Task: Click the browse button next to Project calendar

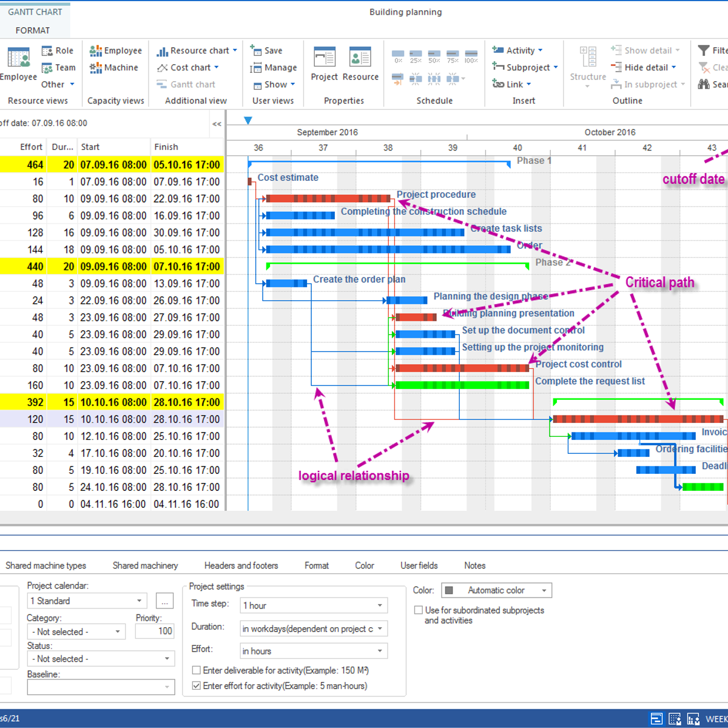Action: click(164, 601)
